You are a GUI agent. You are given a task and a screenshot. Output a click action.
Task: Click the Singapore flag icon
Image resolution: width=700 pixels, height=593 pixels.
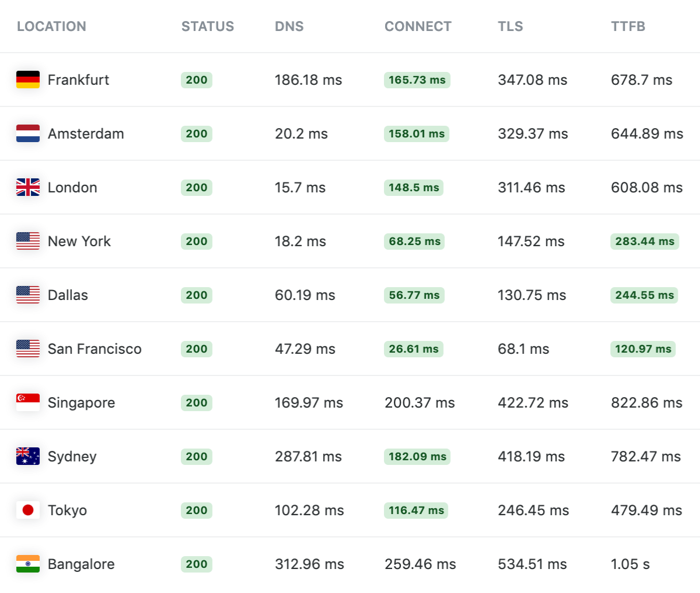click(x=28, y=403)
